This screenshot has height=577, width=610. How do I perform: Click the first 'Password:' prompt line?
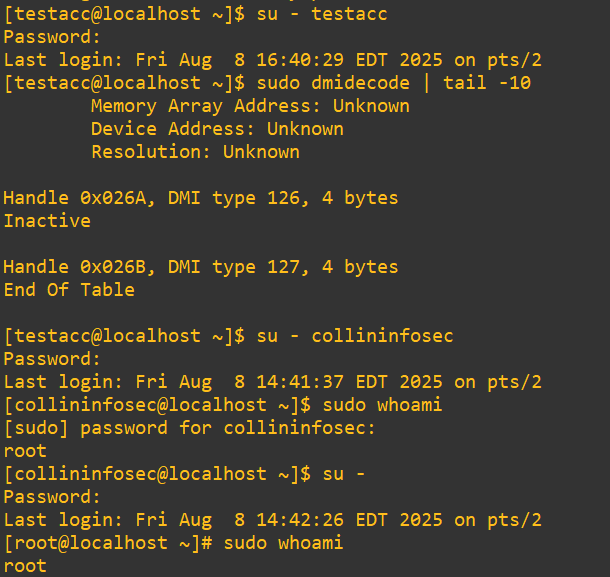coord(52,37)
